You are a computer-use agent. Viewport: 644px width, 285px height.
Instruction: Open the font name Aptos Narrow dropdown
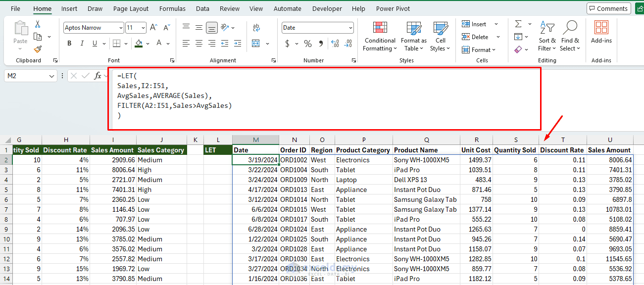tap(120, 28)
